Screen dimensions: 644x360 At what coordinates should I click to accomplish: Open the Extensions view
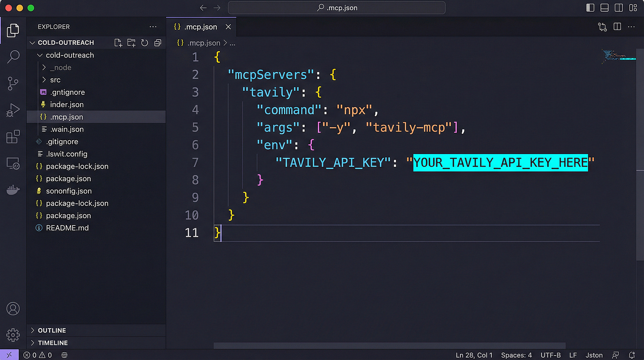pyautogui.click(x=13, y=136)
